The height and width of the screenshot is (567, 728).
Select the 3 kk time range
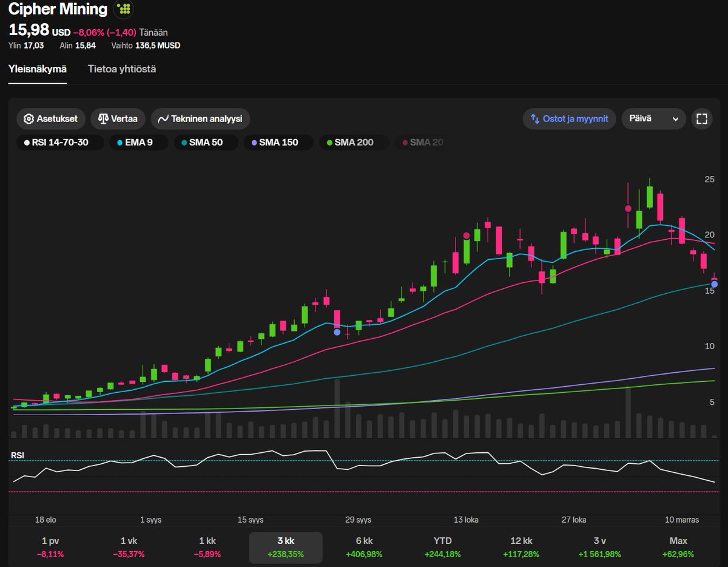tap(286, 547)
